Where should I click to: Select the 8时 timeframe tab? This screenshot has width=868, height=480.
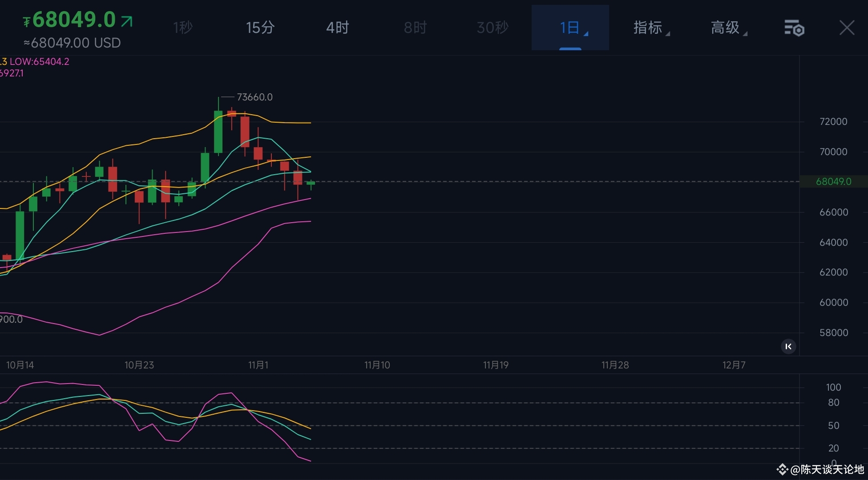[x=415, y=28]
